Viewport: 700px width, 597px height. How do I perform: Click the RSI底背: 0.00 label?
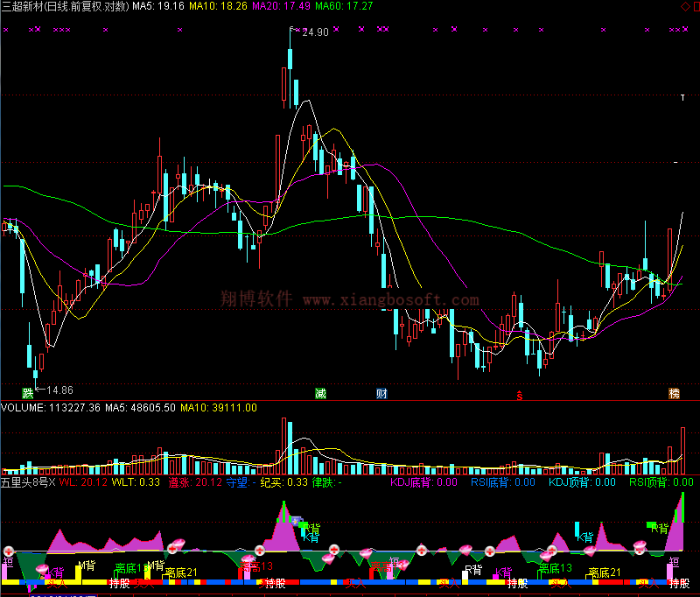click(502, 482)
